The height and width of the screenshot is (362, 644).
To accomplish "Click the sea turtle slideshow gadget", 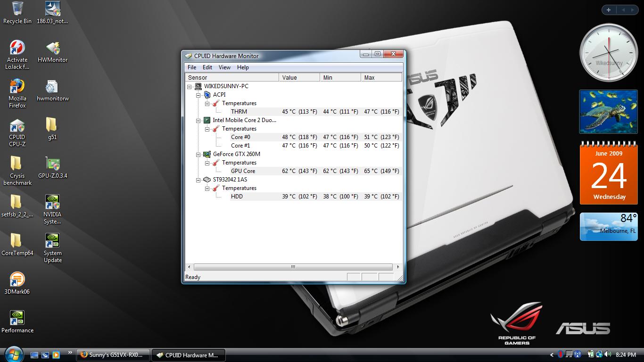I will click(x=609, y=112).
